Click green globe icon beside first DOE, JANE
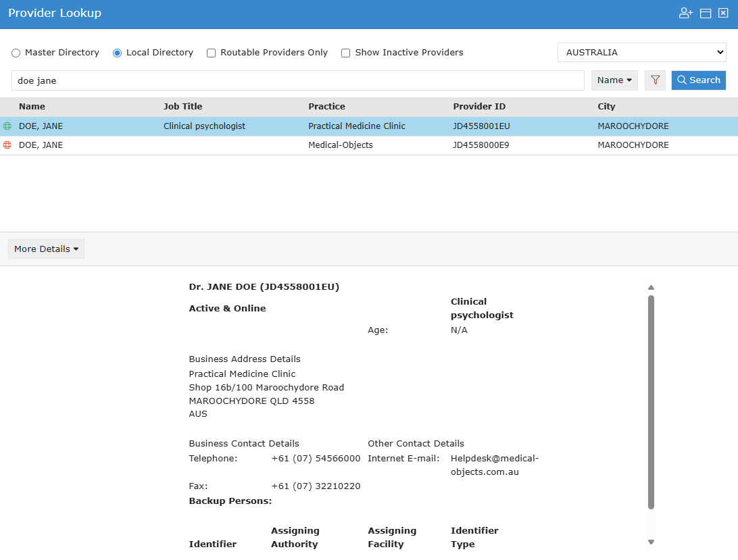Image resolution: width=738 pixels, height=560 pixels. click(7, 126)
